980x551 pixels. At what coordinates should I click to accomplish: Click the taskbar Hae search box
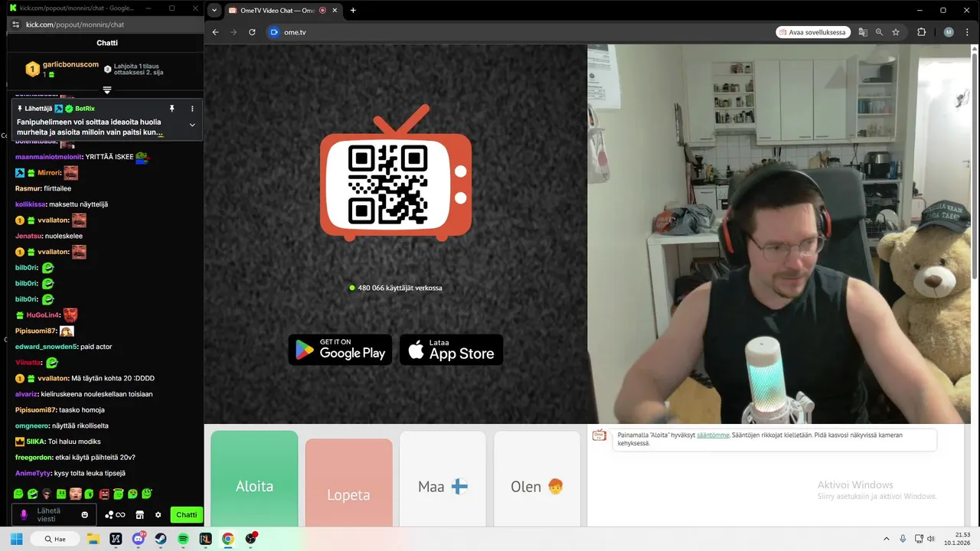click(55, 539)
